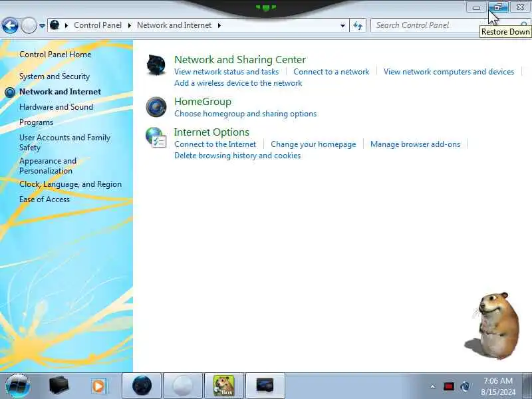Image resolution: width=532 pixels, height=399 pixels.
Task: Open Programs category
Action: tap(36, 122)
